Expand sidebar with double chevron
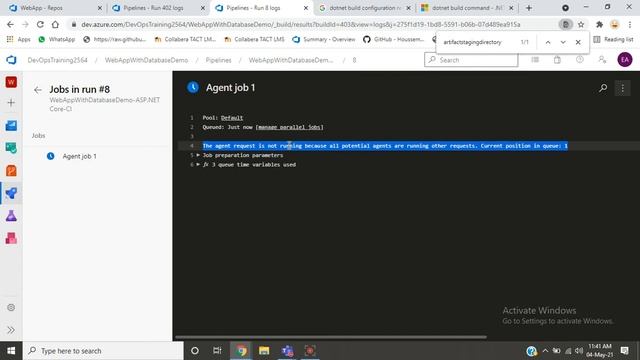The height and width of the screenshot is (360, 640). tap(11, 330)
